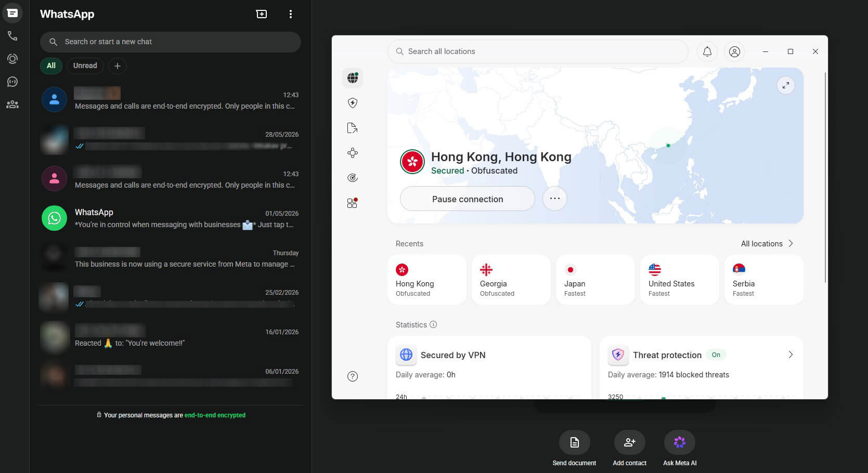Open the chat with 'You're welcome!!' reaction
Viewport: 868px width, 473px height.
(171, 337)
